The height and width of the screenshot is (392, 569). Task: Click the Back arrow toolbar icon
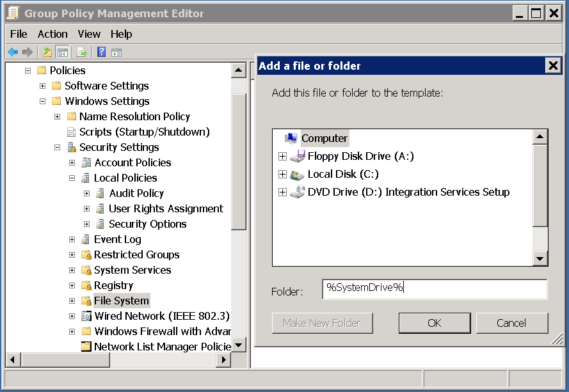pyautogui.click(x=13, y=52)
